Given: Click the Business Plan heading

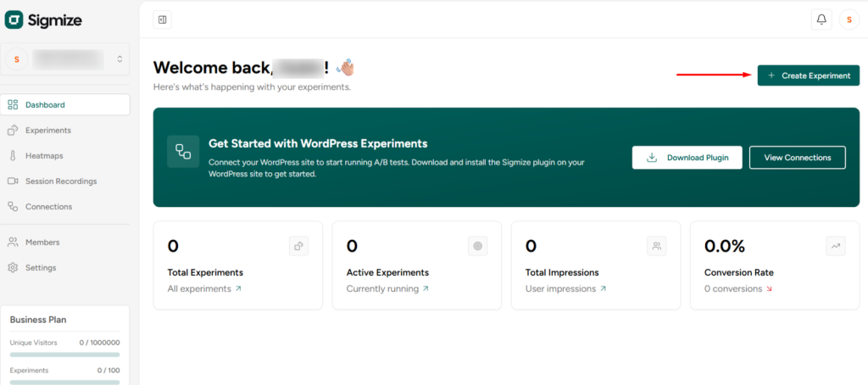Looking at the screenshot, I should (38, 320).
